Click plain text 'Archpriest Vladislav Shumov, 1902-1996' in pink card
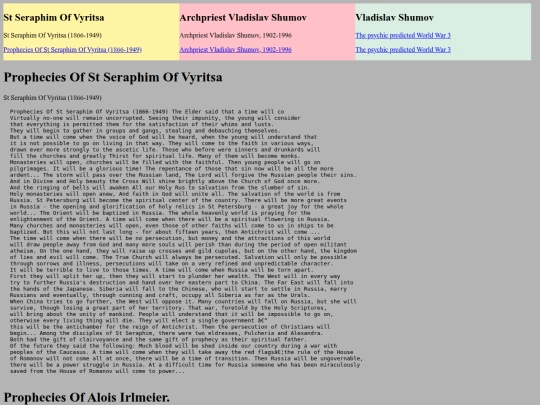The width and height of the screenshot is (540, 405). pyautogui.click(x=236, y=35)
